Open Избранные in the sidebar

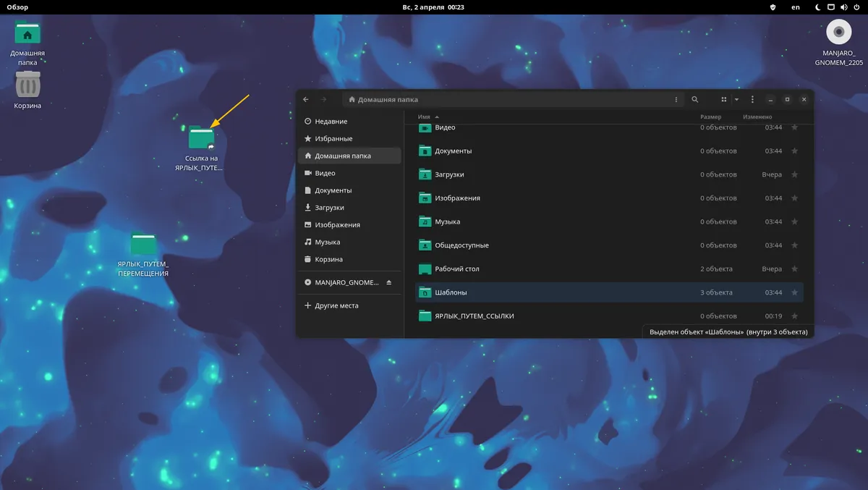(349, 138)
